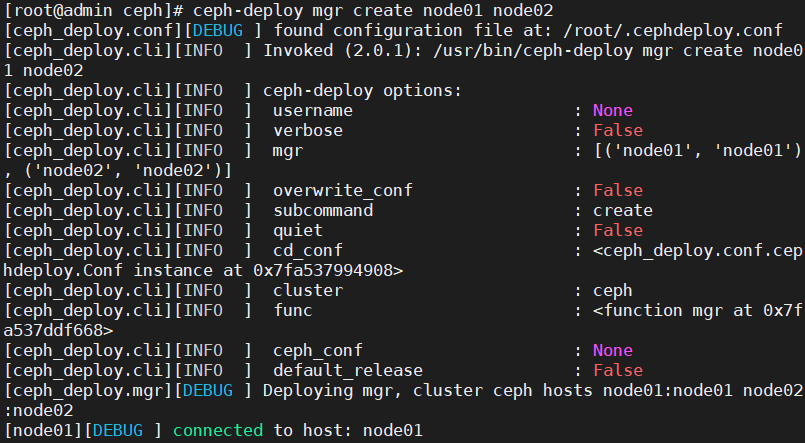Click the "('node02', 'node02')]" wrapped text
The image size is (805, 443).
(128, 170)
